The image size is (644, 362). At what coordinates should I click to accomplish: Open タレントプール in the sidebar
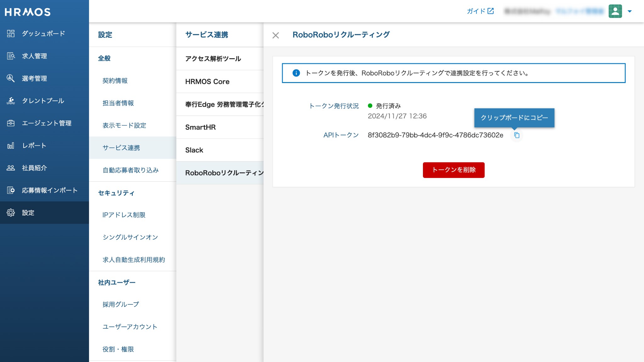(44, 101)
